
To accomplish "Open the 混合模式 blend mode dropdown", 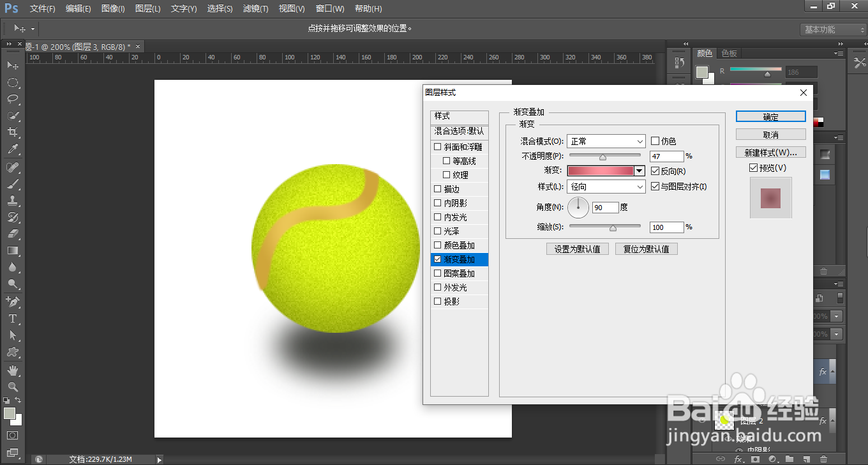I will click(606, 141).
